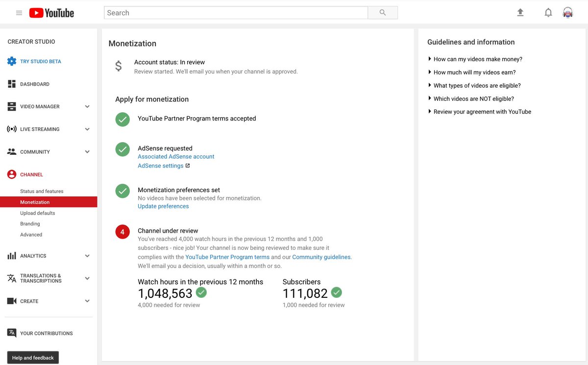
Task: Expand the Translations & Transcriptions chevron
Action: (87, 278)
